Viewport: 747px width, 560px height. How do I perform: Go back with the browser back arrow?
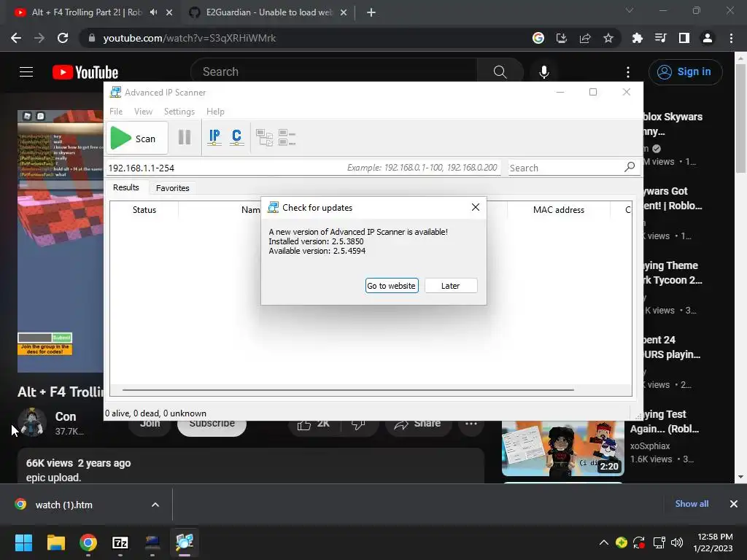pyautogui.click(x=16, y=38)
